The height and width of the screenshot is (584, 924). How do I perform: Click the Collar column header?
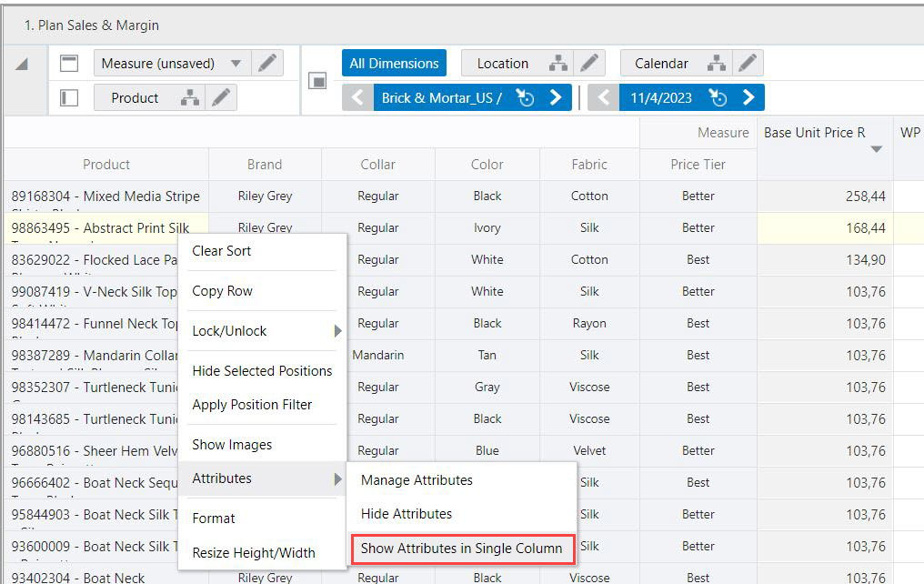pyautogui.click(x=377, y=165)
